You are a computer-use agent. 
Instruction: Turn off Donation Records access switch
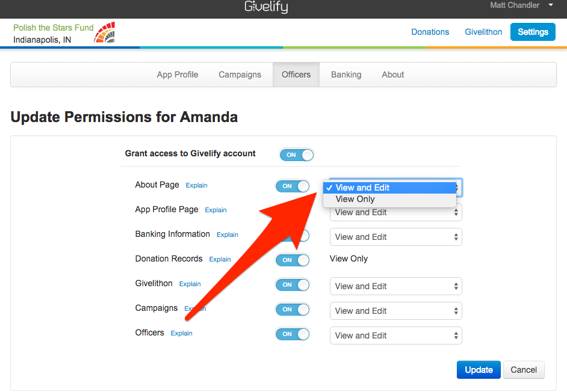pos(293,260)
